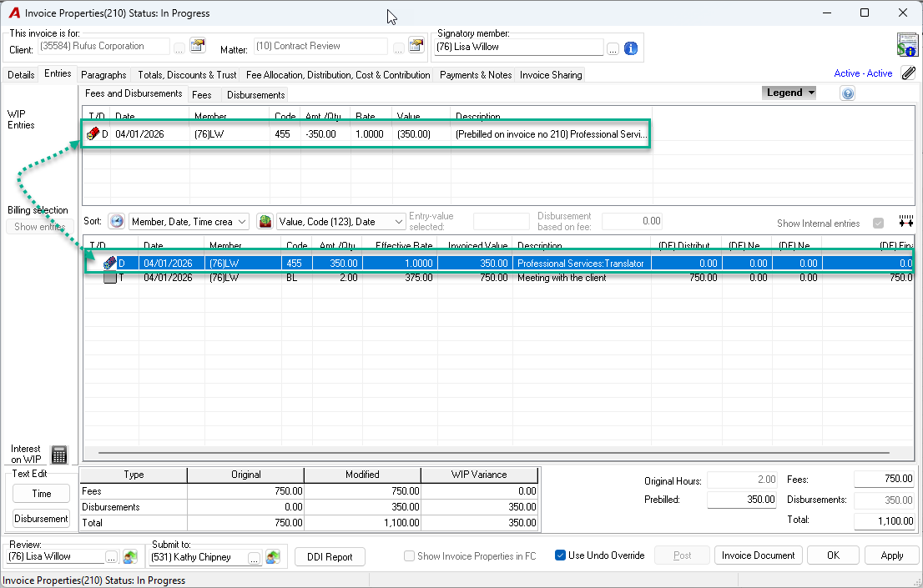Open the Interest on WIP calculator
This screenshot has width=923, height=588.
tap(59, 455)
